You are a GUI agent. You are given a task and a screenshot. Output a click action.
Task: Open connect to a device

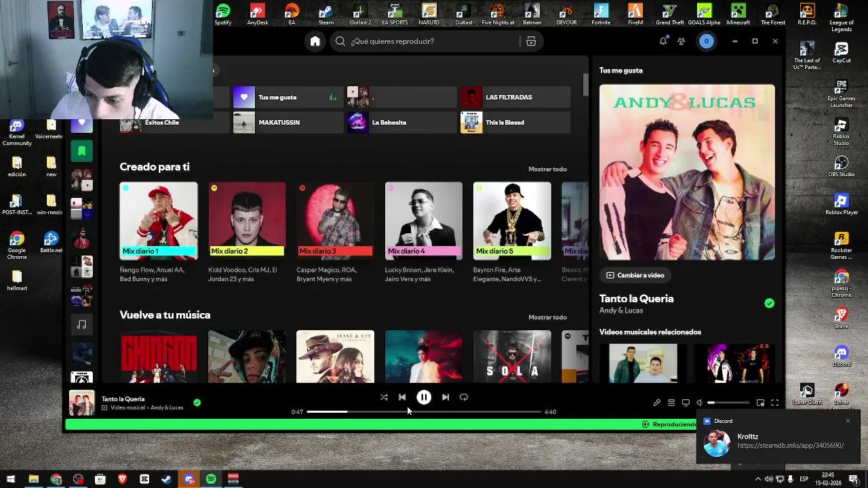pos(686,403)
